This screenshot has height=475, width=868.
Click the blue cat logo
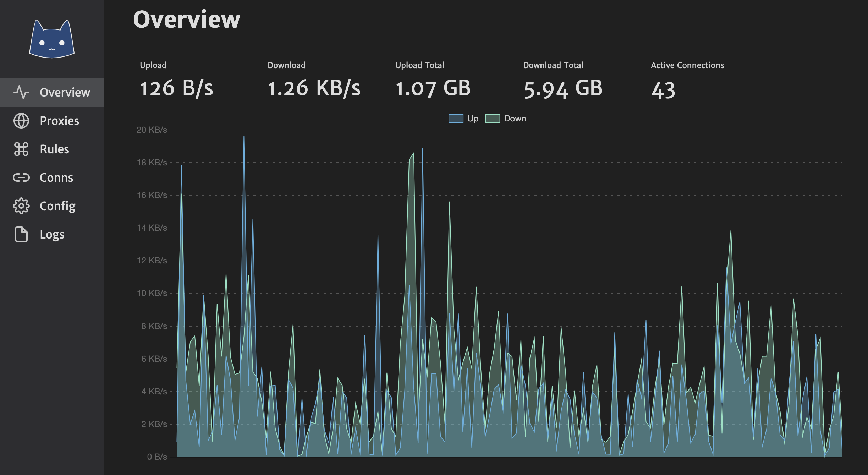[x=52, y=39]
